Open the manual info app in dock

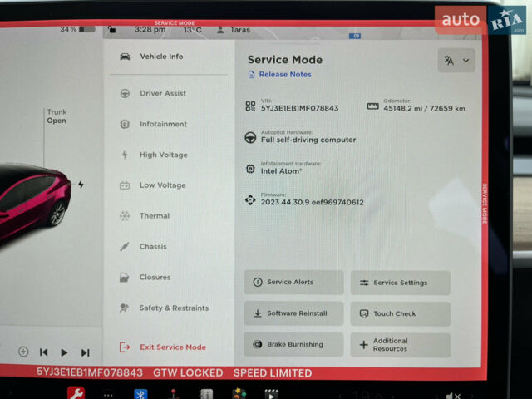(x=206, y=394)
